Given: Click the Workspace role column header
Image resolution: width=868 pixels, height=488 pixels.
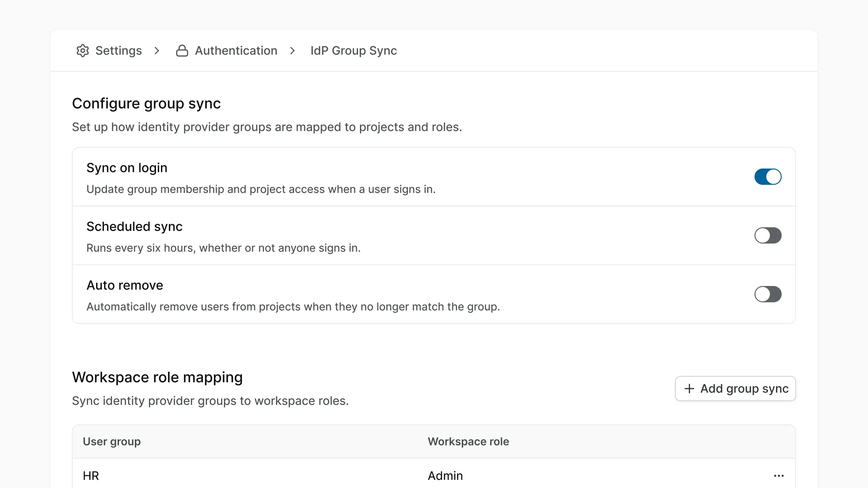Looking at the screenshot, I should tap(468, 441).
